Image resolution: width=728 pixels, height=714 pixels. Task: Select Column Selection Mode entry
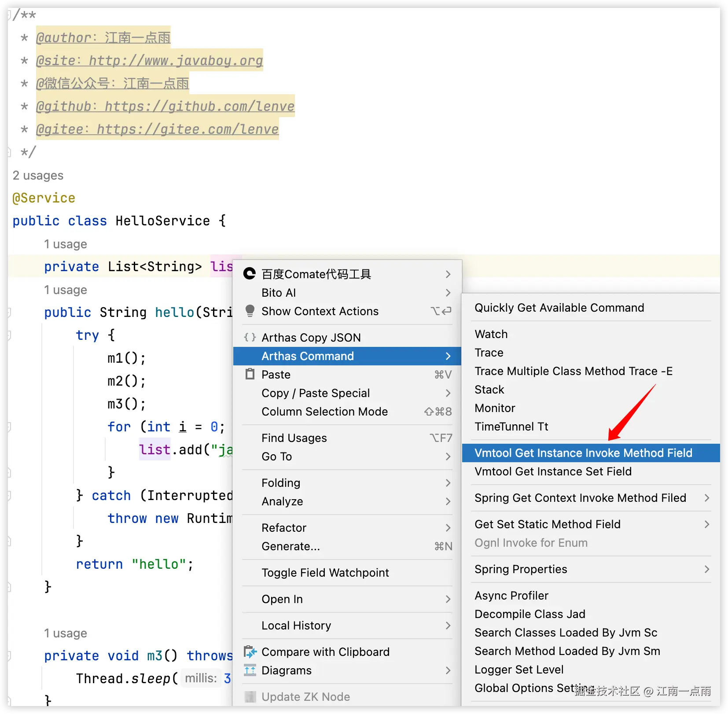324,412
